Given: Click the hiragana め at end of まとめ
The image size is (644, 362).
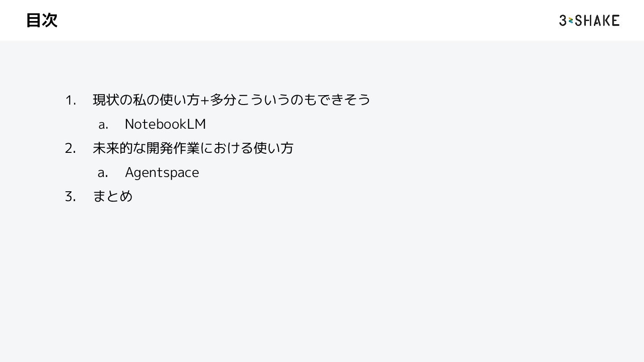Looking at the screenshot, I should 126,196.
